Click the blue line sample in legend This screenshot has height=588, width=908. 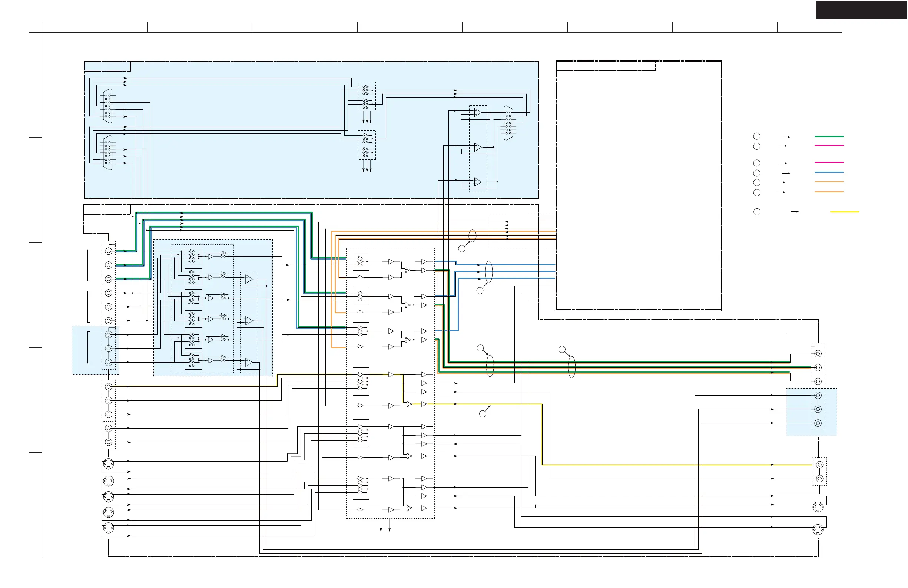(829, 172)
